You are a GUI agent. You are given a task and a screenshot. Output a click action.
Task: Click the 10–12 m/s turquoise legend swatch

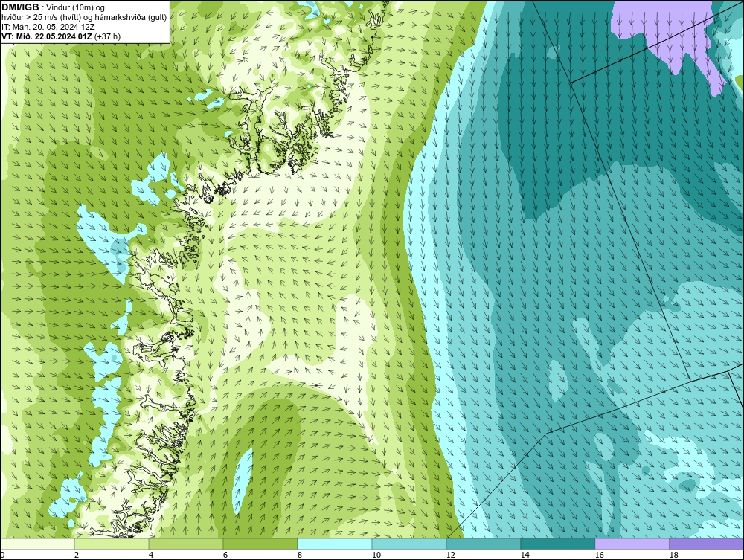409,544
